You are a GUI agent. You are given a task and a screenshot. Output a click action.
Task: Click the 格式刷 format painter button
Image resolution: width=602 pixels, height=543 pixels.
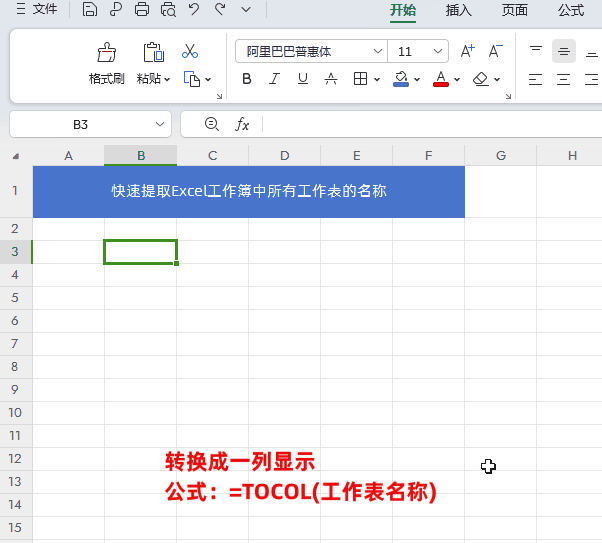pyautogui.click(x=106, y=63)
